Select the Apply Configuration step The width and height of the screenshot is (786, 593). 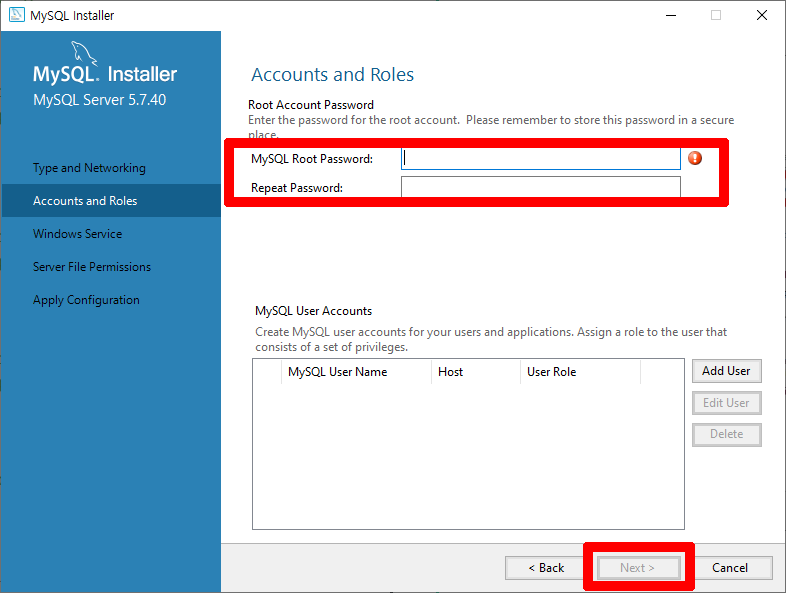[86, 300]
